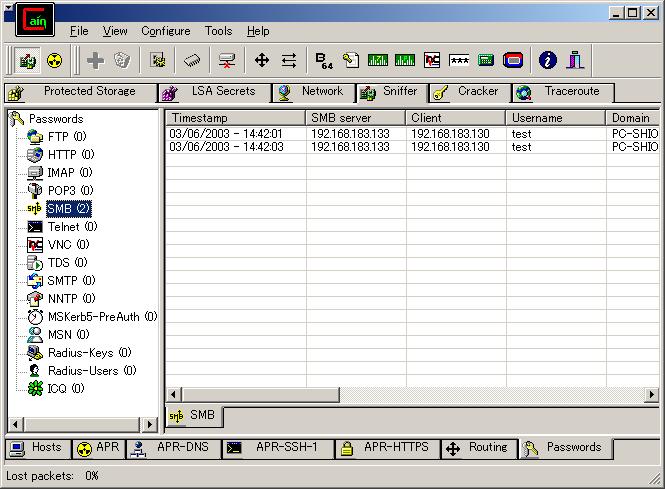665x489 pixels.
Task: Select the Sniffer tab
Action: [x=391, y=92]
